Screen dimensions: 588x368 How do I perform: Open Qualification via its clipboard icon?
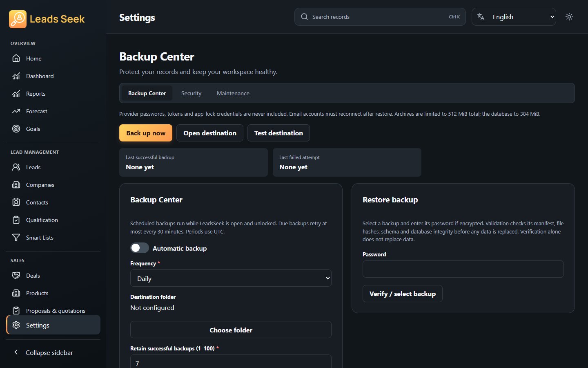pyautogui.click(x=16, y=220)
